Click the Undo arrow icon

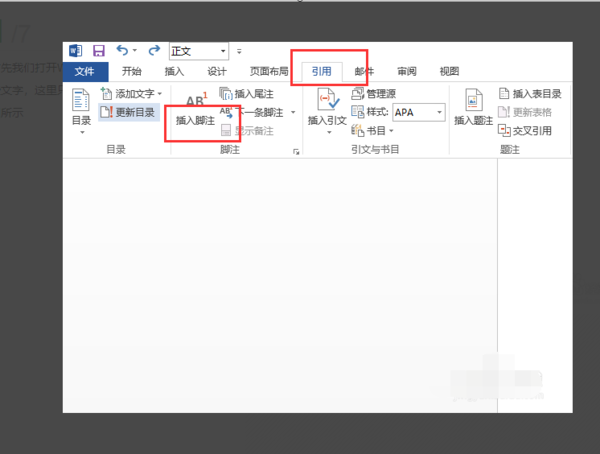click(x=122, y=50)
